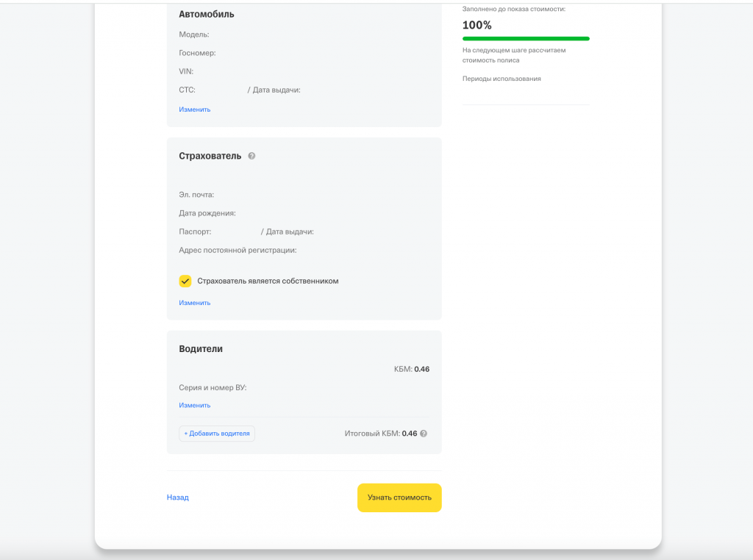Select the Периоды использования label
This screenshot has height=560, width=753.
coord(502,79)
